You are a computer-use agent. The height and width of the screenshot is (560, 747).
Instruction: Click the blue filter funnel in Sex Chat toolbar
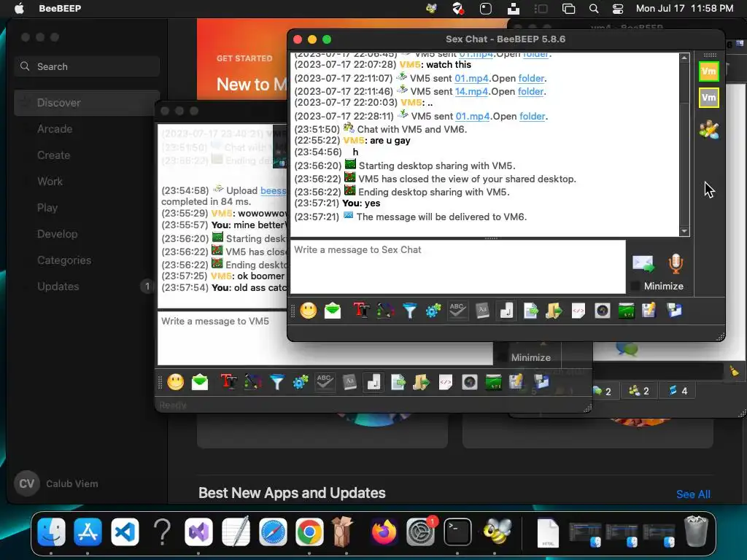pyautogui.click(x=409, y=311)
